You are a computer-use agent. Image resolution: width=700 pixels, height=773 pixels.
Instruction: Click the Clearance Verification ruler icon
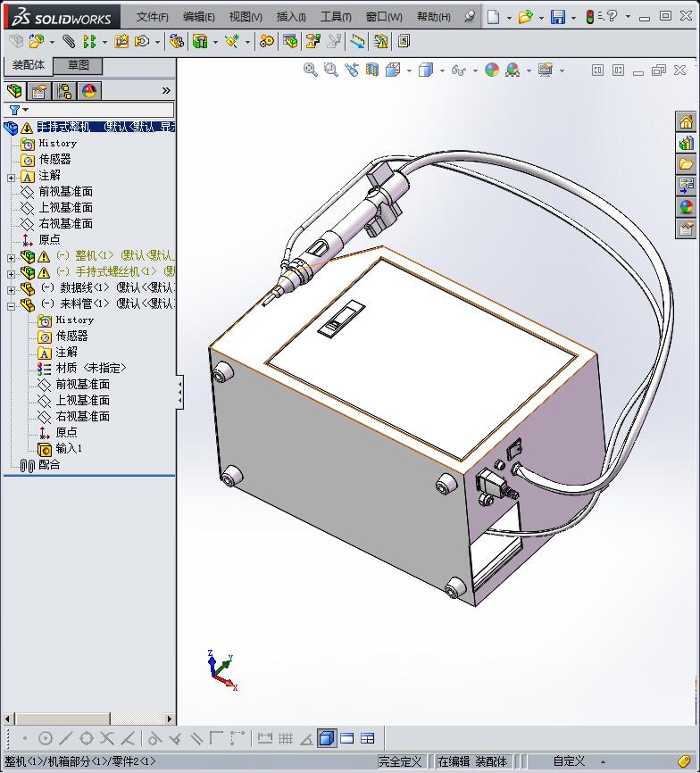point(357,41)
